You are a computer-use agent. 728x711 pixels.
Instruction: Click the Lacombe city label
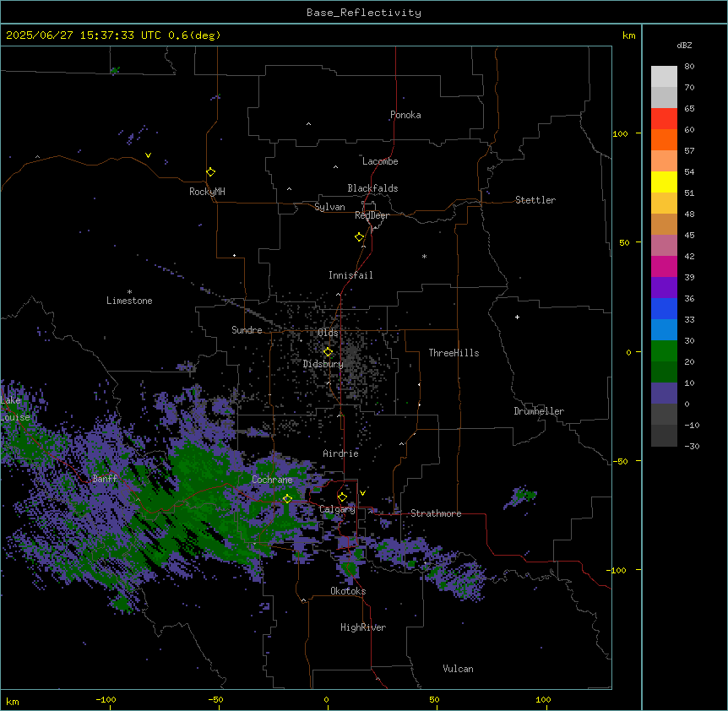(x=380, y=161)
